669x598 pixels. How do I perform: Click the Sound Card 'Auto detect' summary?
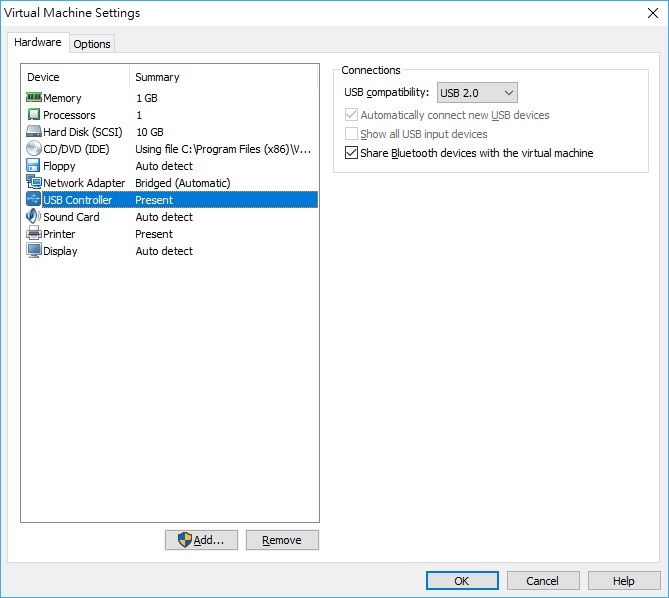pos(164,217)
